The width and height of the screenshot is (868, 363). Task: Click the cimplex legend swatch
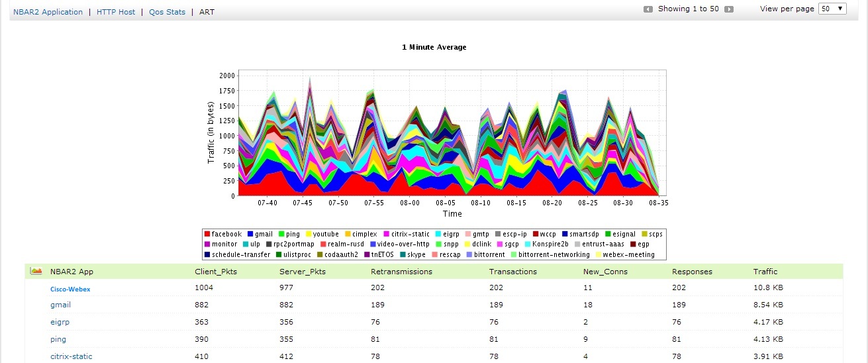pos(348,234)
